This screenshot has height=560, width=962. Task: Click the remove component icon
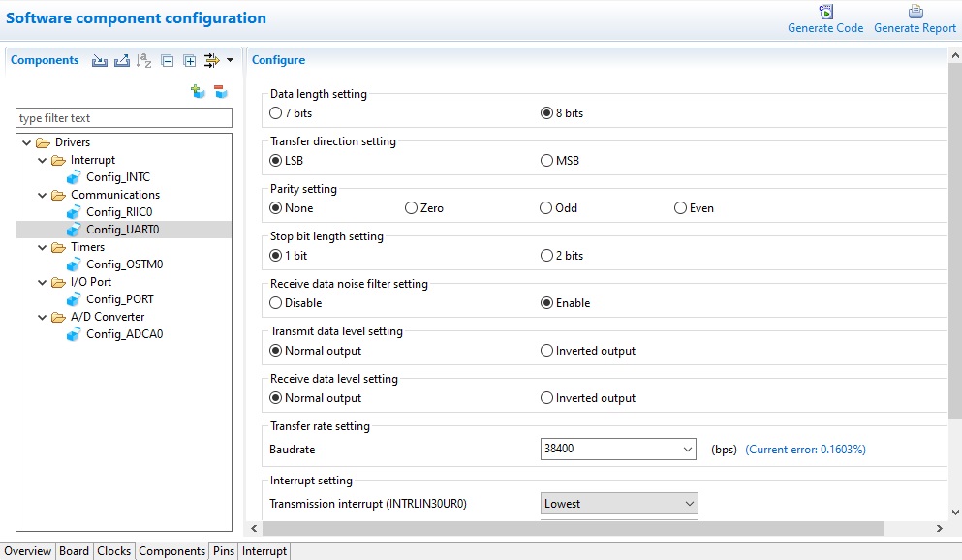(x=221, y=91)
